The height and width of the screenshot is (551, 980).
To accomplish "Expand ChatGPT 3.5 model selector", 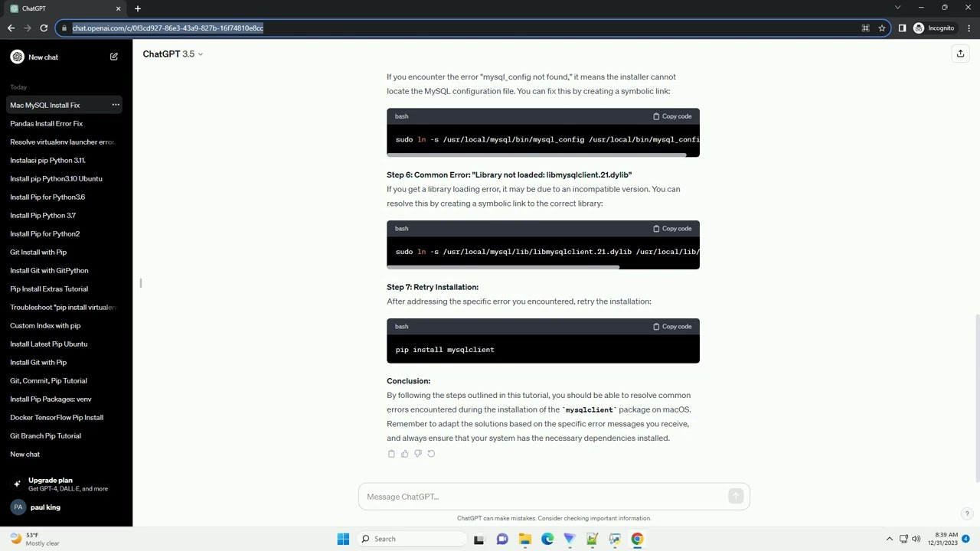I will [x=173, y=54].
